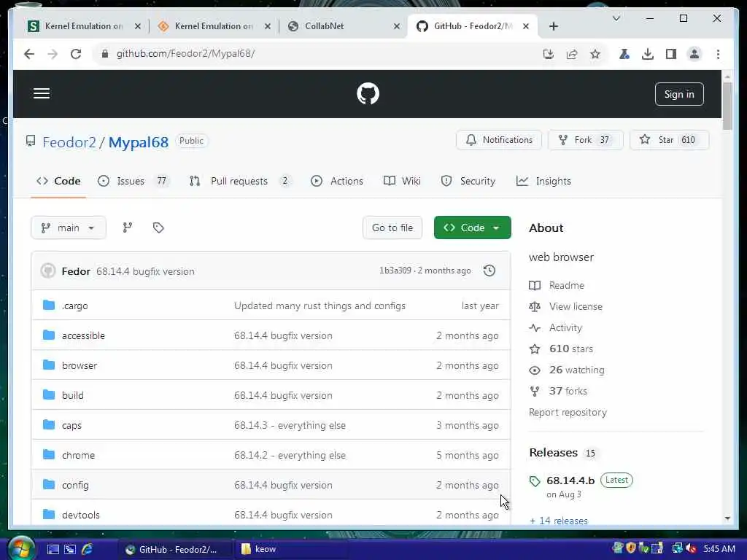Open the main branch dropdown
This screenshot has height=560, width=747.
68,227
